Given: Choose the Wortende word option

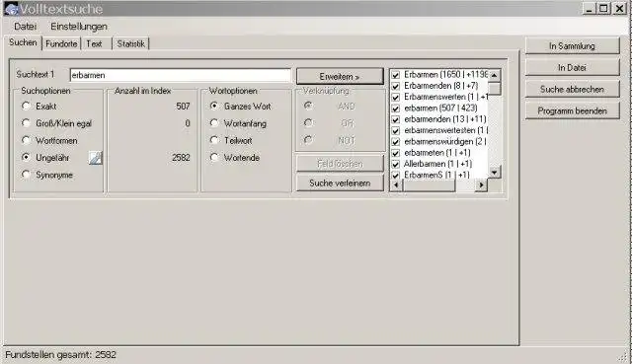Looking at the screenshot, I should (x=214, y=158).
